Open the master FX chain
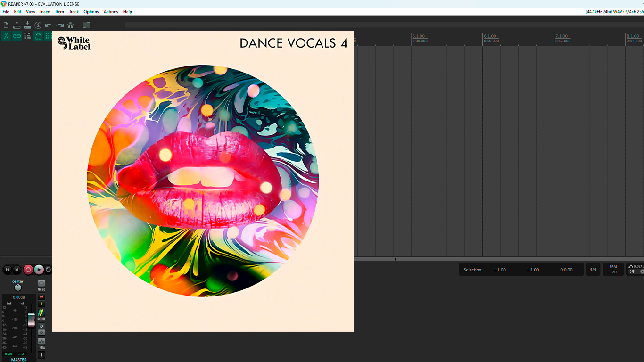 (x=41, y=326)
